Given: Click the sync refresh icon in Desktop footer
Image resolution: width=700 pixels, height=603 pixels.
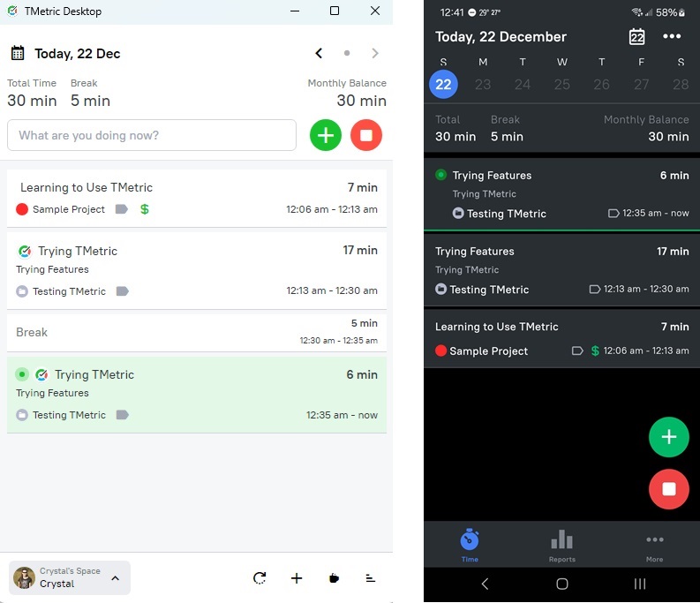Looking at the screenshot, I should coord(260,578).
